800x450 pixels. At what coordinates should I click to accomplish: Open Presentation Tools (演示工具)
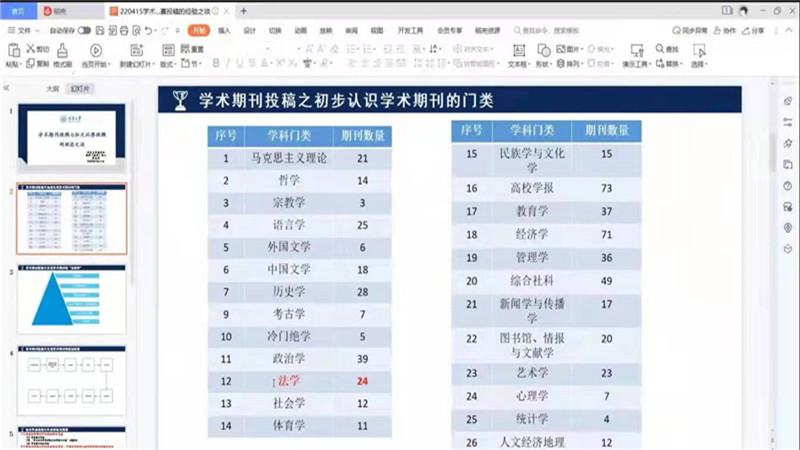pos(636,52)
